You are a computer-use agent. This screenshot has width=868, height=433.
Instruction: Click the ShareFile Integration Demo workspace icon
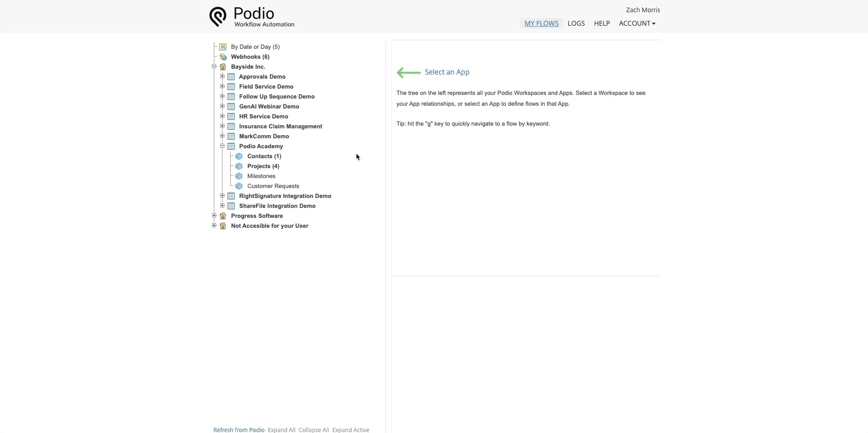(x=231, y=206)
